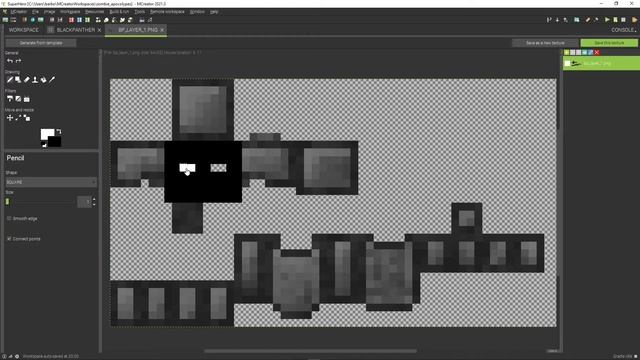Click the Undo arrow under General

10,61
